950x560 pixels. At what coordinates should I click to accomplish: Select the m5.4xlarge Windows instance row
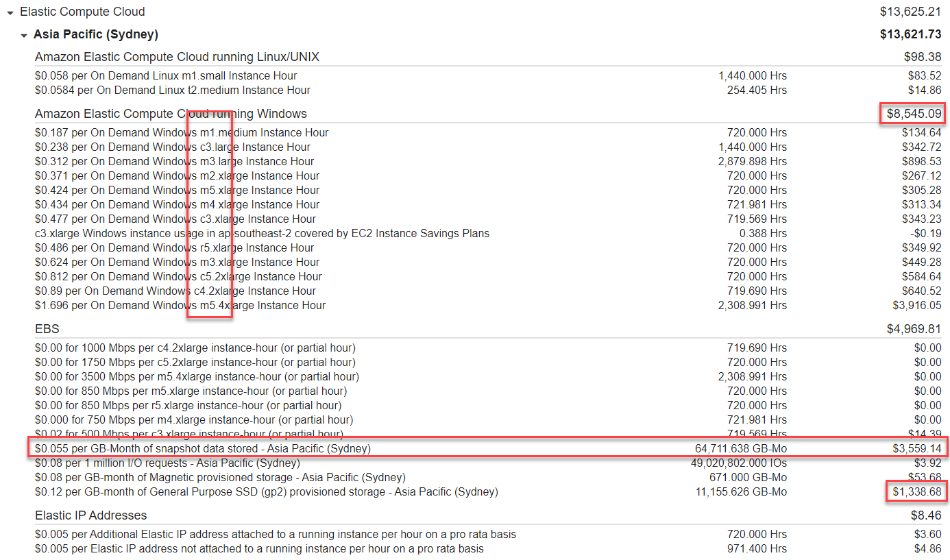pos(180,306)
